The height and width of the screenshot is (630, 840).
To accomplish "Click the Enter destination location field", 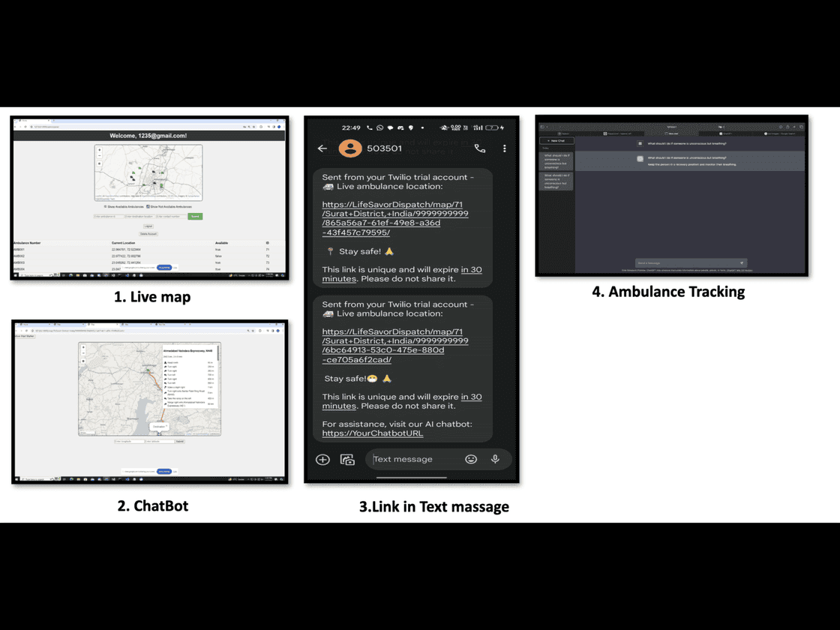I will (139, 217).
